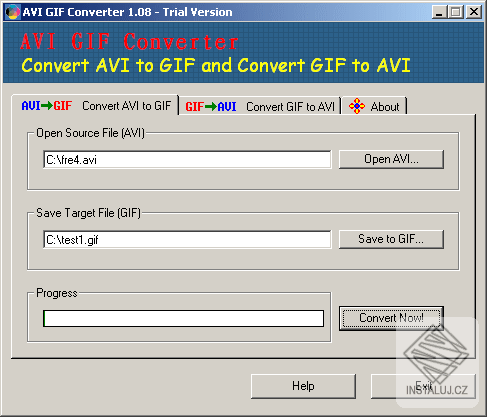Open Help

pyautogui.click(x=303, y=386)
